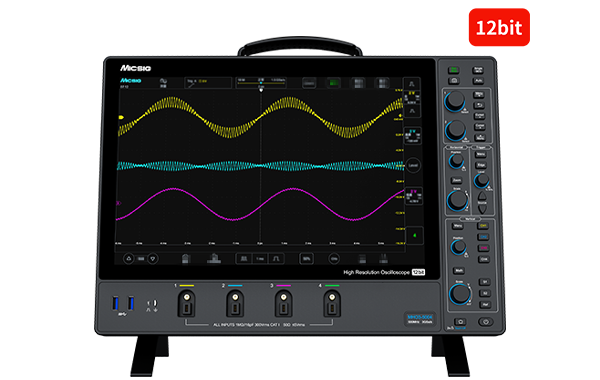Viewport: 600px width, 380px height.
Task: Click the lower multipurpose knob 2
Action: coord(456,130)
